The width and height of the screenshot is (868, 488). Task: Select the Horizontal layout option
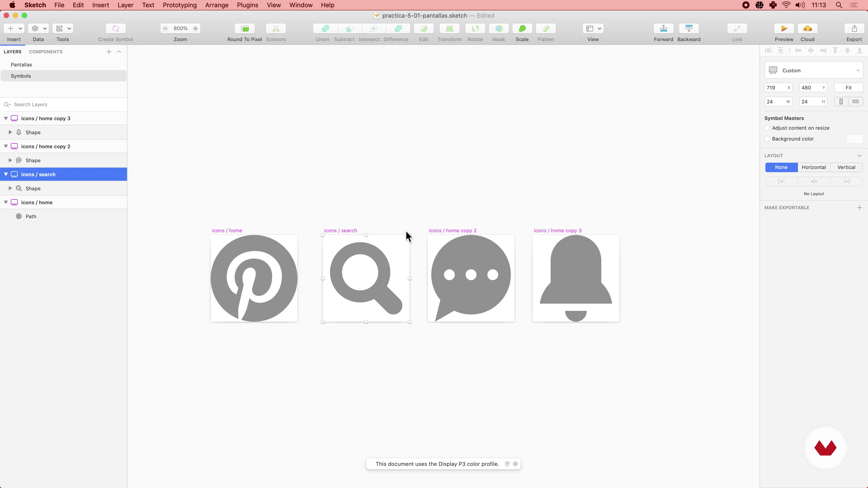coord(814,167)
